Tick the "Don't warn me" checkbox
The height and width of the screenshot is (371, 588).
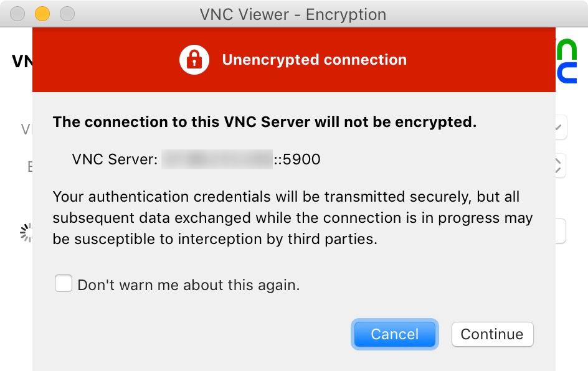64,283
